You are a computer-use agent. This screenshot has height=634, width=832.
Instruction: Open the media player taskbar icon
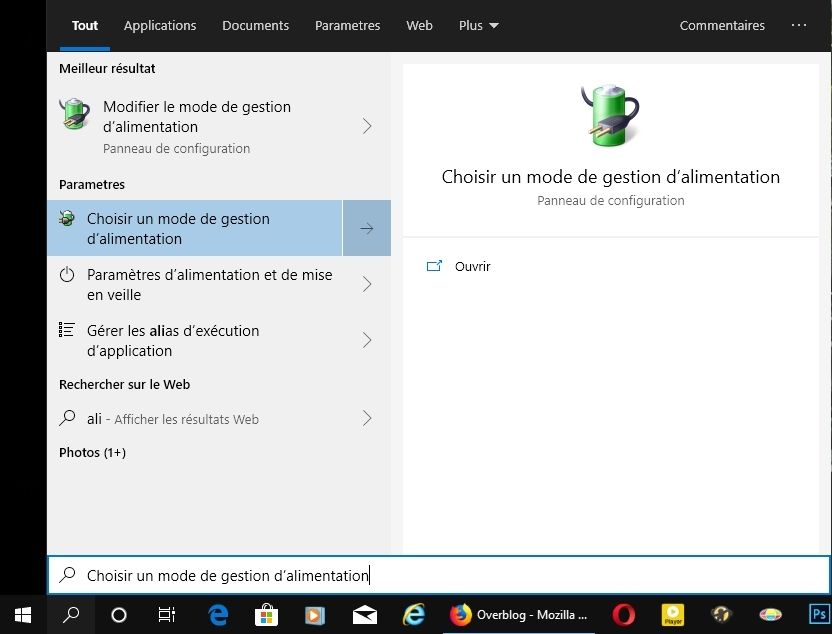click(315, 615)
